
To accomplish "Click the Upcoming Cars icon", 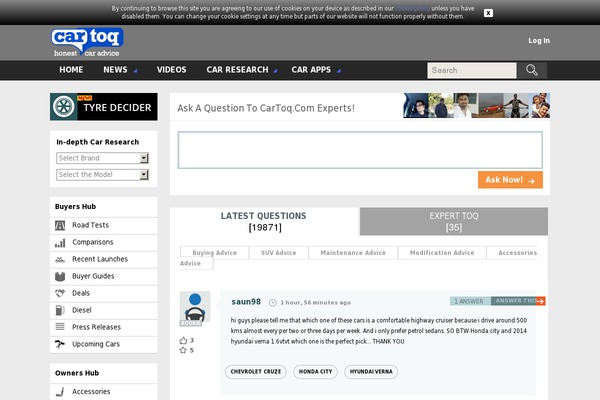I will click(x=60, y=344).
